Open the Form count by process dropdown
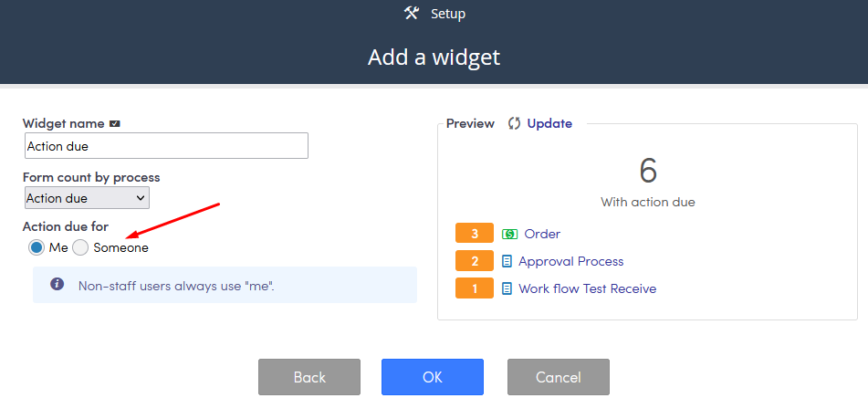The width and height of the screenshot is (868, 398). pos(87,198)
